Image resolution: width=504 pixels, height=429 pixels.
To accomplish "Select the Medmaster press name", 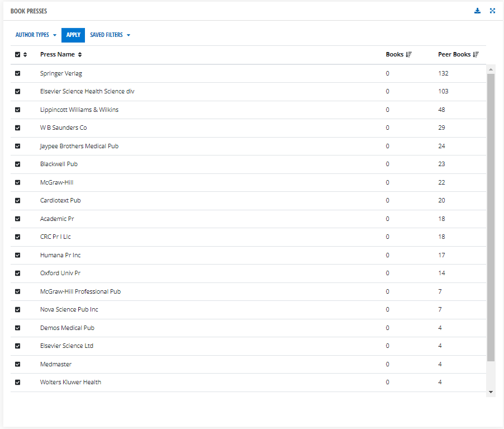I will (x=56, y=364).
